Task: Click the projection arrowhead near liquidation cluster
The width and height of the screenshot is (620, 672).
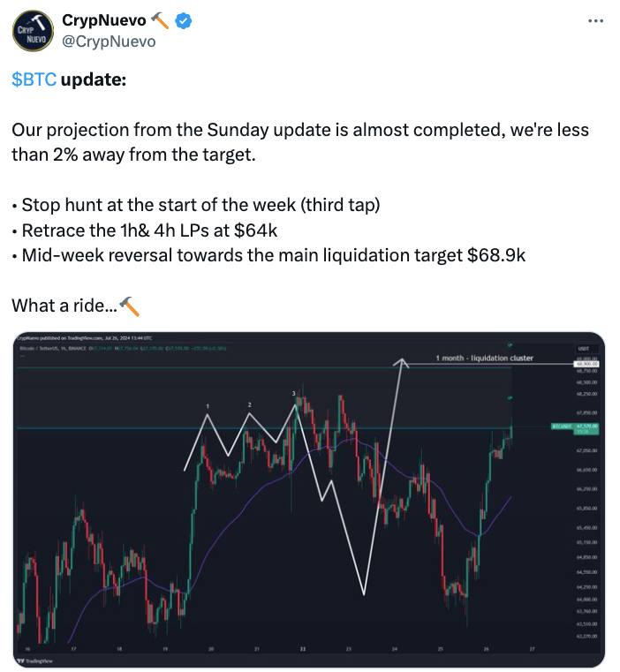Action: [x=401, y=362]
